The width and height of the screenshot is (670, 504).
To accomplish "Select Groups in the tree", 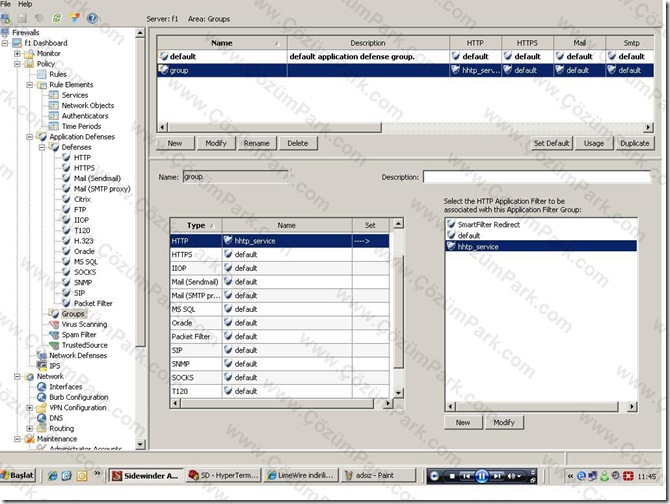I will (73, 314).
